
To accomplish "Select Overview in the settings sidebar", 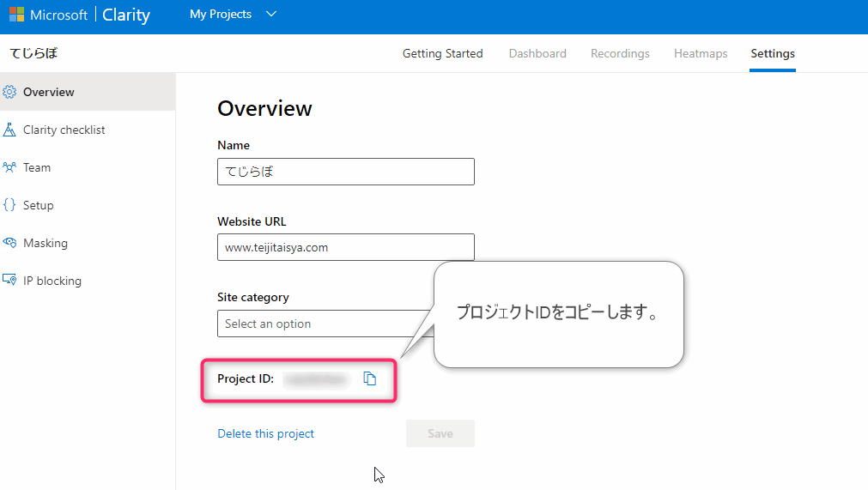I will [x=88, y=92].
